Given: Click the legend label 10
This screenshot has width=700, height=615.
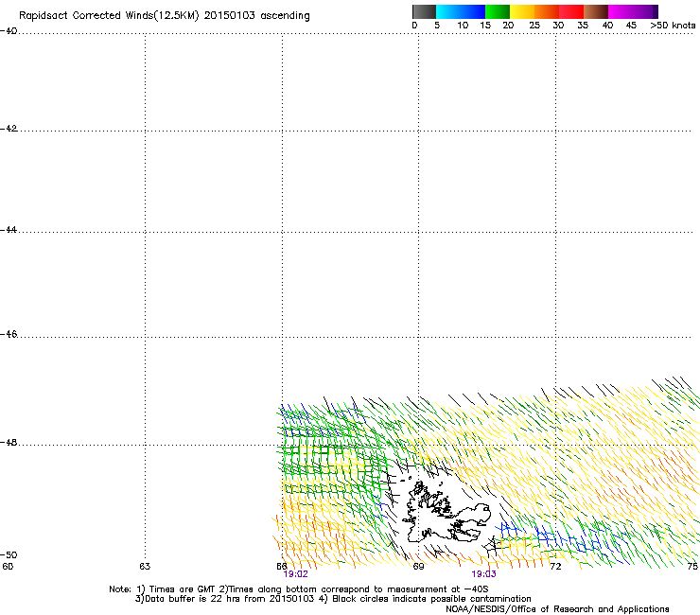Looking at the screenshot, I should tap(463, 26).
